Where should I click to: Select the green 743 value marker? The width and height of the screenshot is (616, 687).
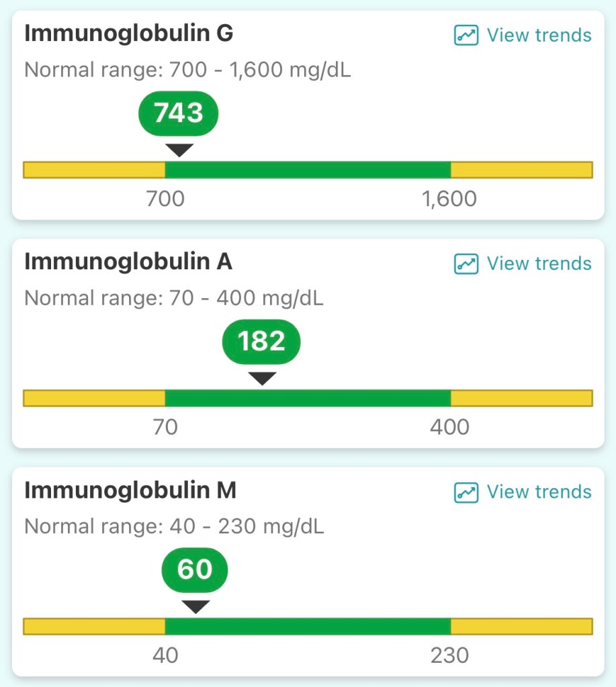pos(177,113)
